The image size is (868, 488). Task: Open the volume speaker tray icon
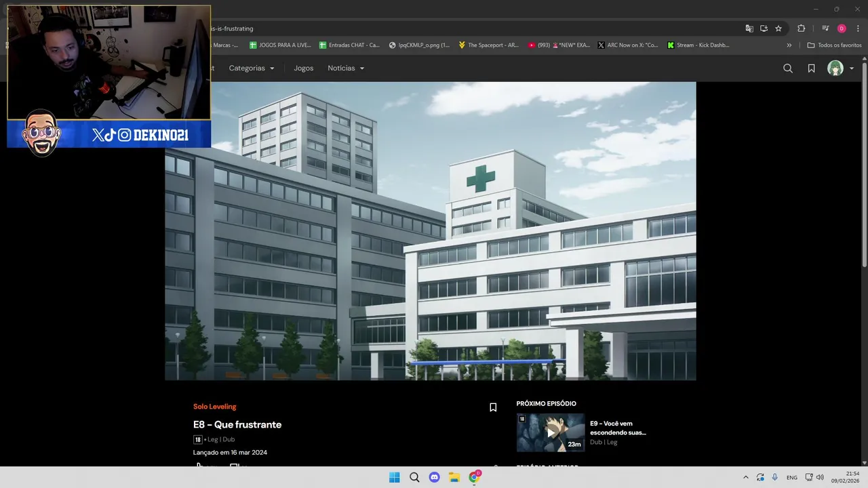pos(820,477)
